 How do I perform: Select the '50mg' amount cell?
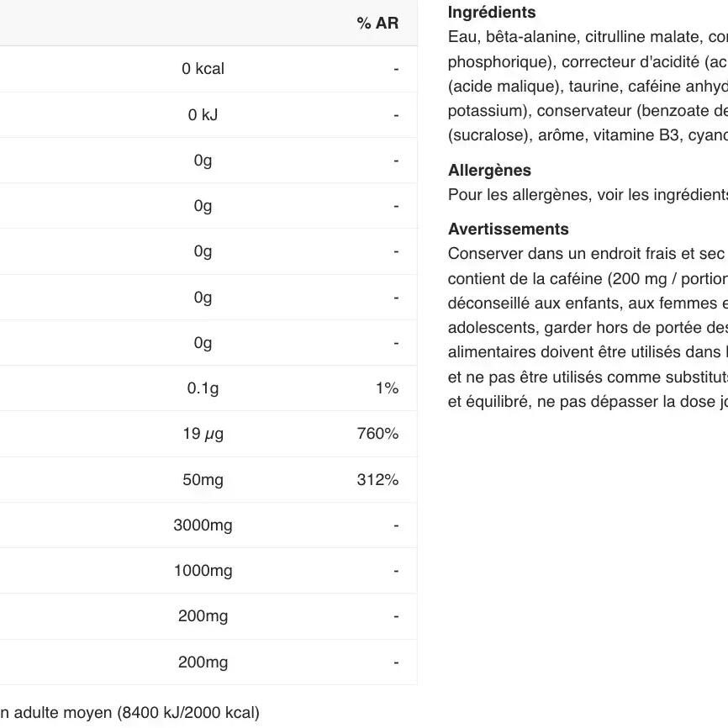click(x=203, y=480)
